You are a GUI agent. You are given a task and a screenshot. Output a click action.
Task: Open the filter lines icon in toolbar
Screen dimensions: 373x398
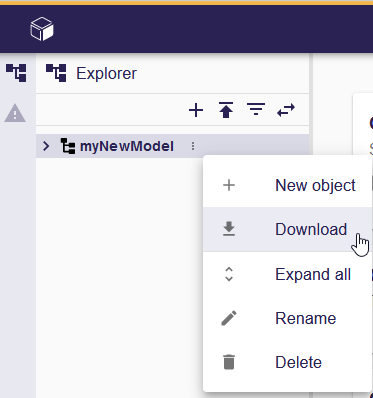pyautogui.click(x=256, y=109)
